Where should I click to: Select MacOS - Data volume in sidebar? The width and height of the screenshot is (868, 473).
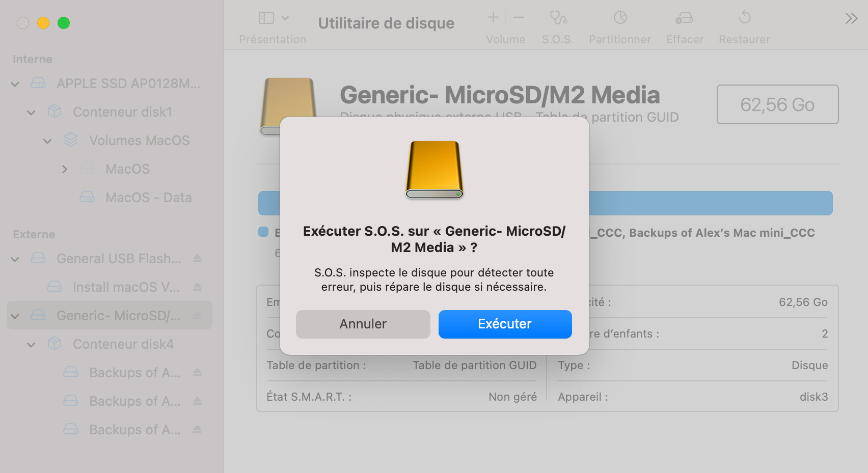tap(148, 198)
